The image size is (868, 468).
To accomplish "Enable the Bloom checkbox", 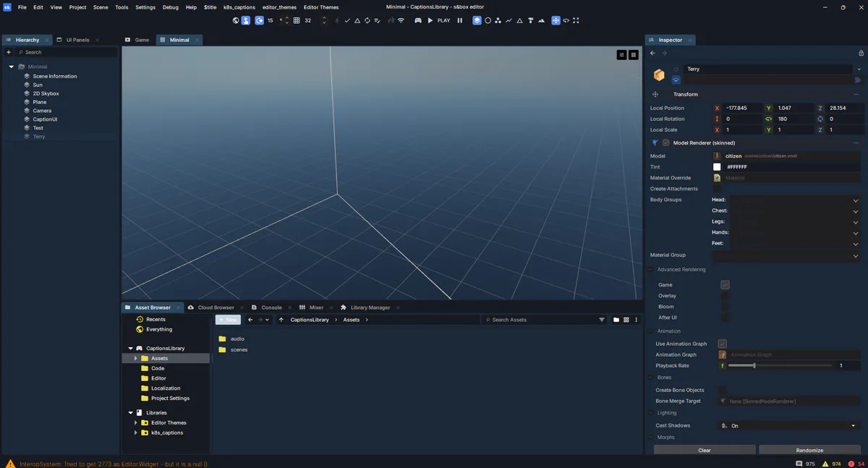I will point(725,307).
